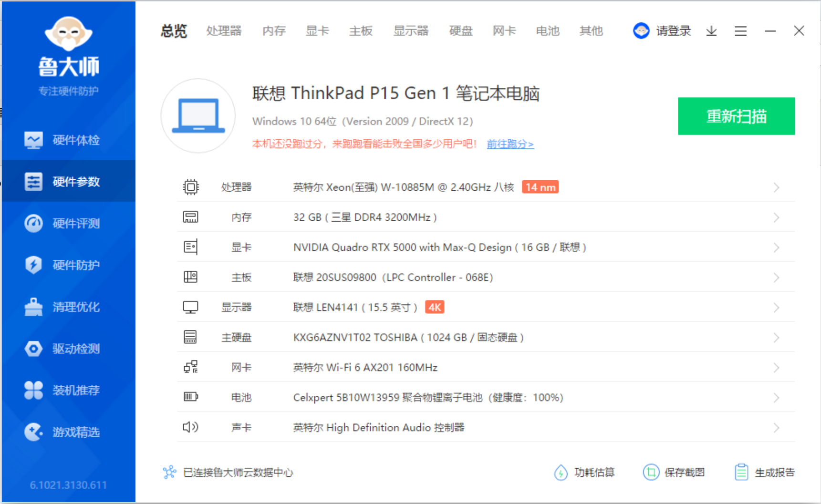Click the 装机推荐 four-leaf icon
Image resolution: width=821 pixels, height=504 pixels.
[33, 390]
